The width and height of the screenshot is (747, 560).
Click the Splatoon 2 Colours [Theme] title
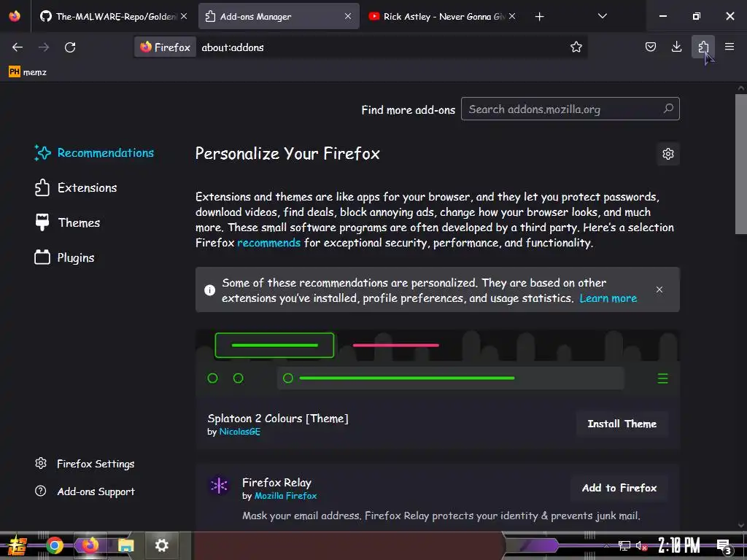pos(278,418)
